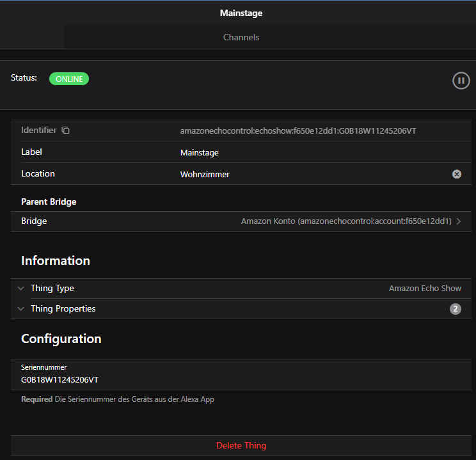Click the Thing Type row label
Image resolution: width=476 pixels, height=460 pixels.
point(52,289)
